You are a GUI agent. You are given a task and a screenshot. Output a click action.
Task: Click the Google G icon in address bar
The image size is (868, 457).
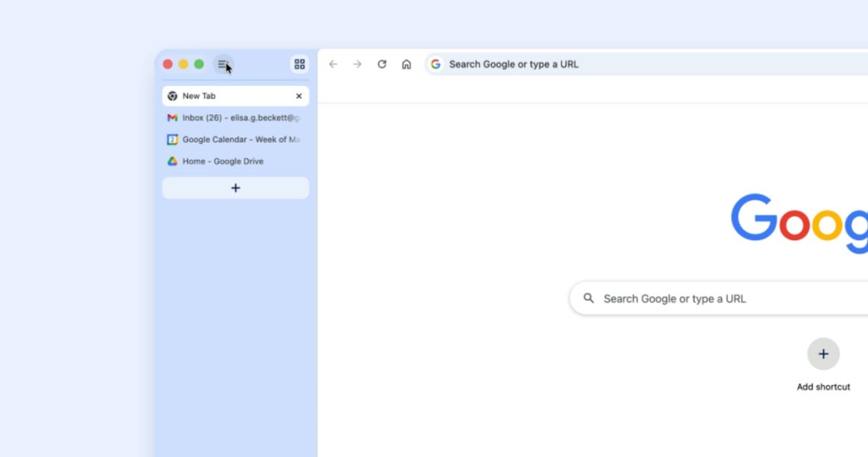(x=436, y=64)
